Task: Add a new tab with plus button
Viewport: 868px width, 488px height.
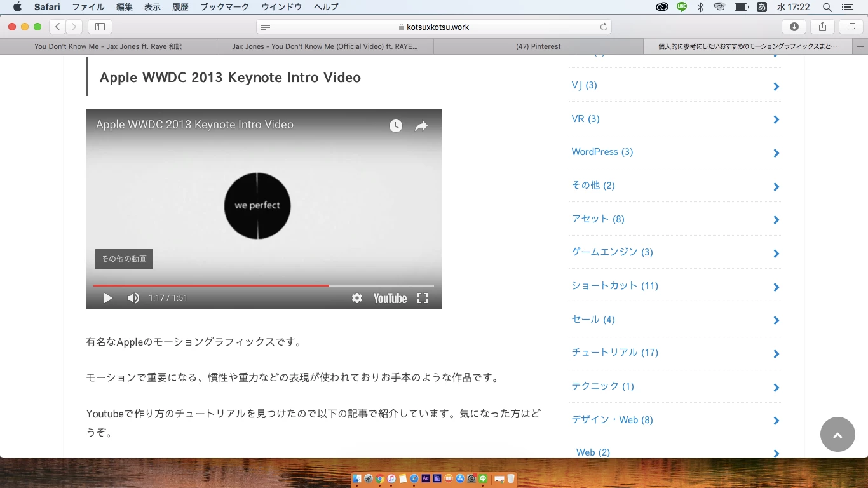Action: point(860,46)
